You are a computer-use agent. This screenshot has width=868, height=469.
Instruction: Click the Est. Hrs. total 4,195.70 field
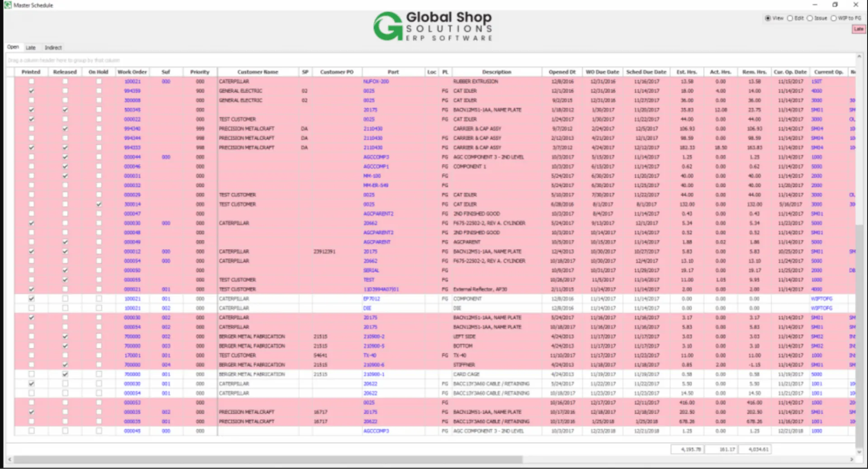687,449
